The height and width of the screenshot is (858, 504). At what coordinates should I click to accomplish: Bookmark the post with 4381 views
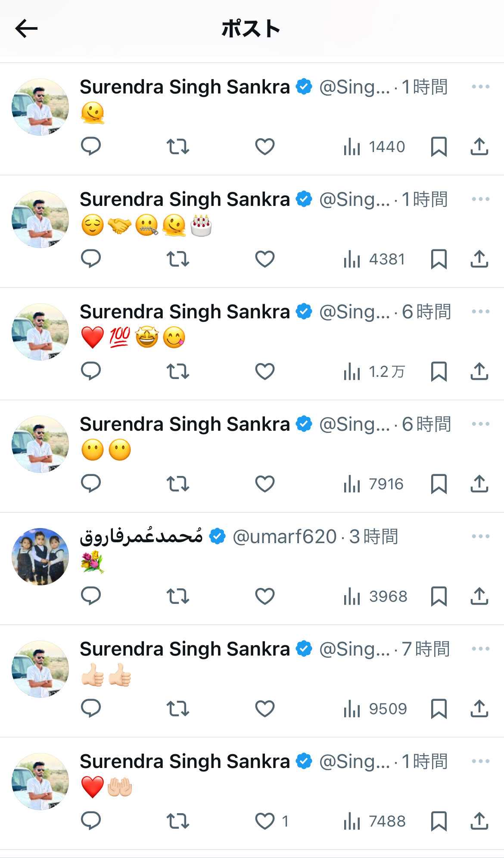tap(439, 259)
